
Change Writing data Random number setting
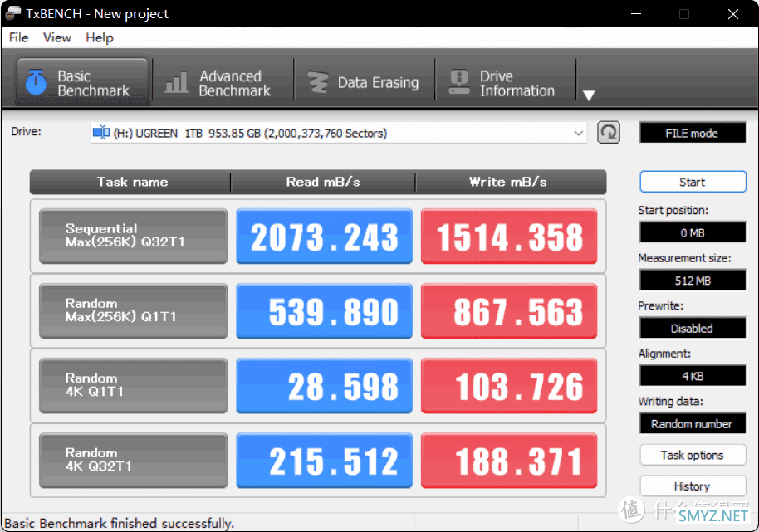[693, 423]
